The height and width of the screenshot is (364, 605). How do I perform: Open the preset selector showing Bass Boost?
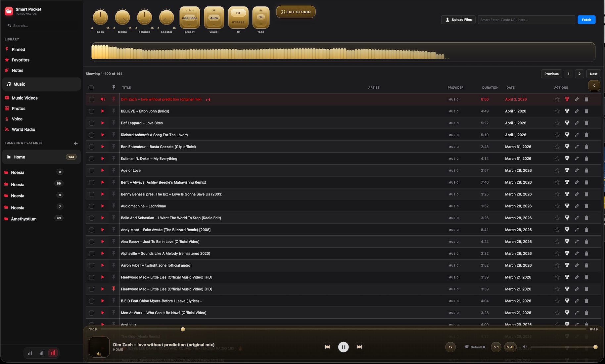pos(190,18)
